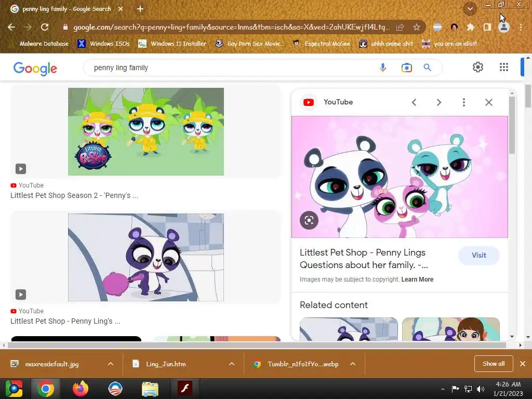Close the downloads bar
Screen dimensions: 532x399
[523, 364]
